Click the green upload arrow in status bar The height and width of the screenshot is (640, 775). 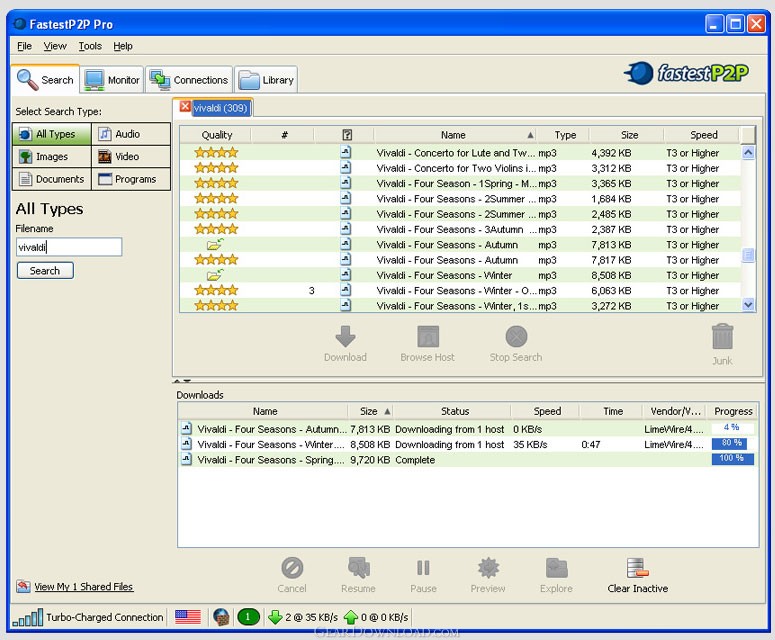pyautogui.click(x=350, y=617)
